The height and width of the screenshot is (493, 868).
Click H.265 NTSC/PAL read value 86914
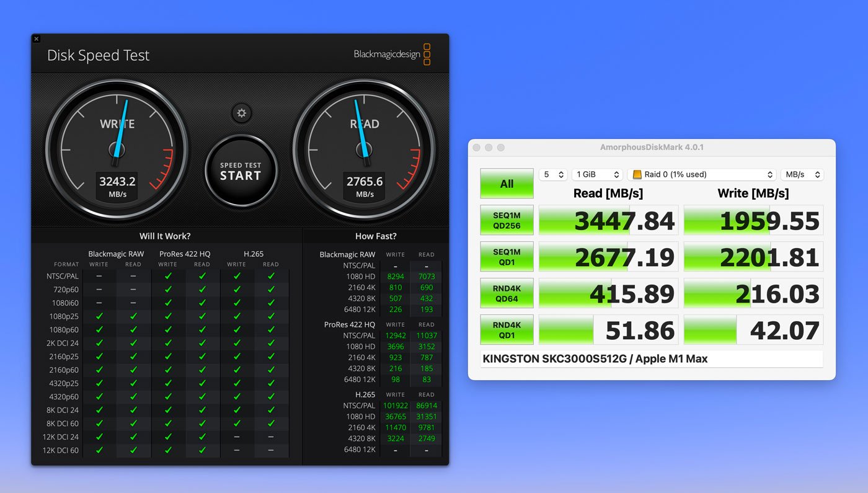[427, 406]
